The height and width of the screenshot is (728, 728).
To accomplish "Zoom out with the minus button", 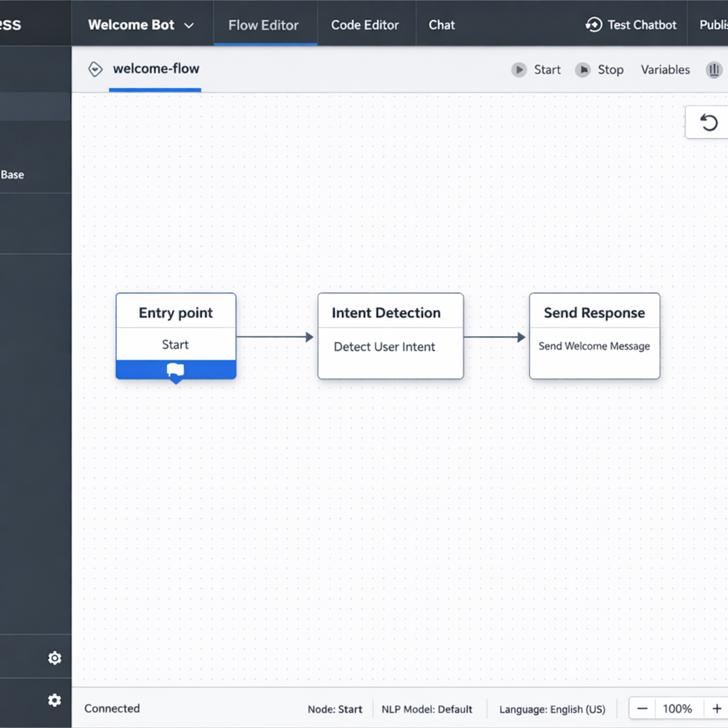I will click(x=642, y=709).
